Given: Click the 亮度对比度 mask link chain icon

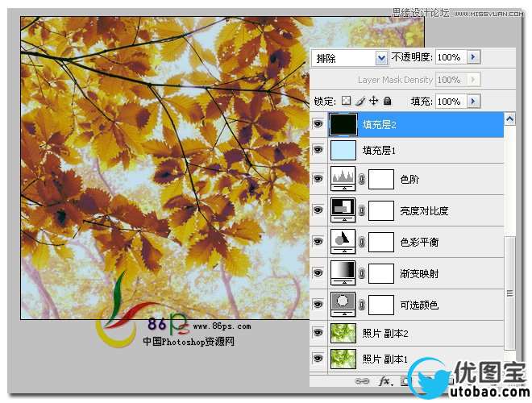Looking at the screenshot, I should coord(362,210).
